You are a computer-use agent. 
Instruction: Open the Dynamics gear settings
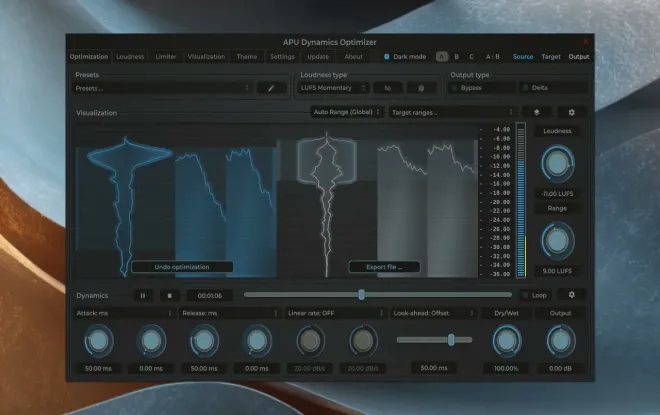click(572, 295)
